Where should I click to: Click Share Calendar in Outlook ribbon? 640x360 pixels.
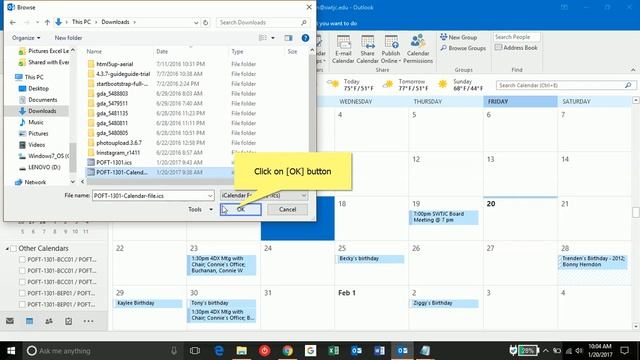[x=367, y=49]
